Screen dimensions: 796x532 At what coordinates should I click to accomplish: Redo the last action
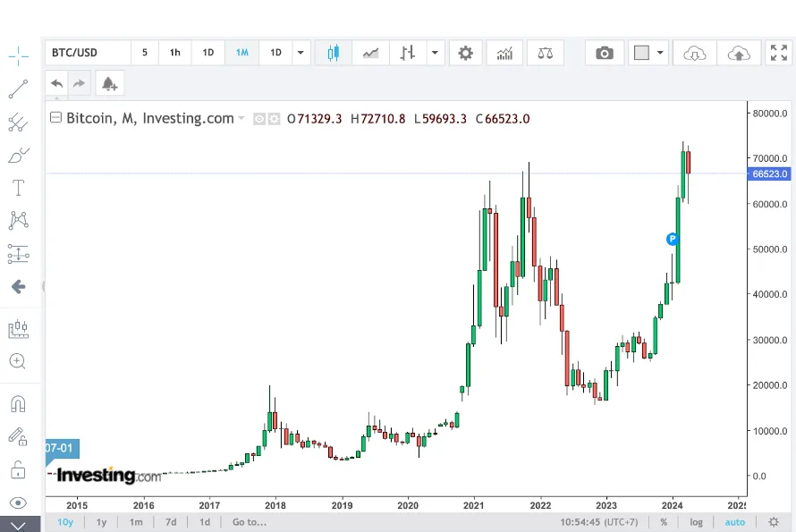[x=79, y=83]
